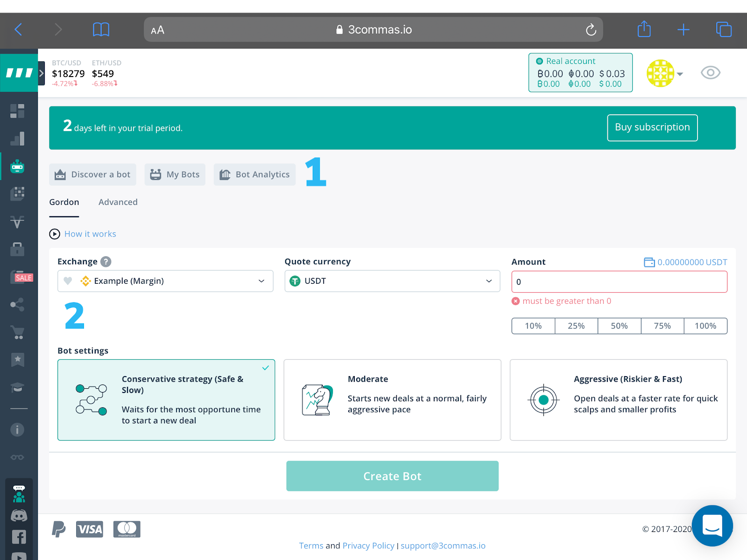Select the Moderate strategy card
This screenshot has height=560, width=747.
392,400
